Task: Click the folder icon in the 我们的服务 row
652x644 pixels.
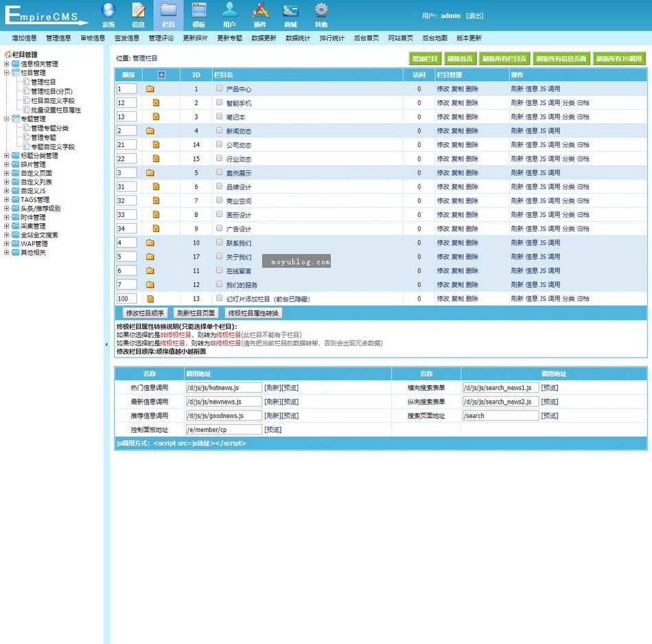Action: (x=150, y=285)
